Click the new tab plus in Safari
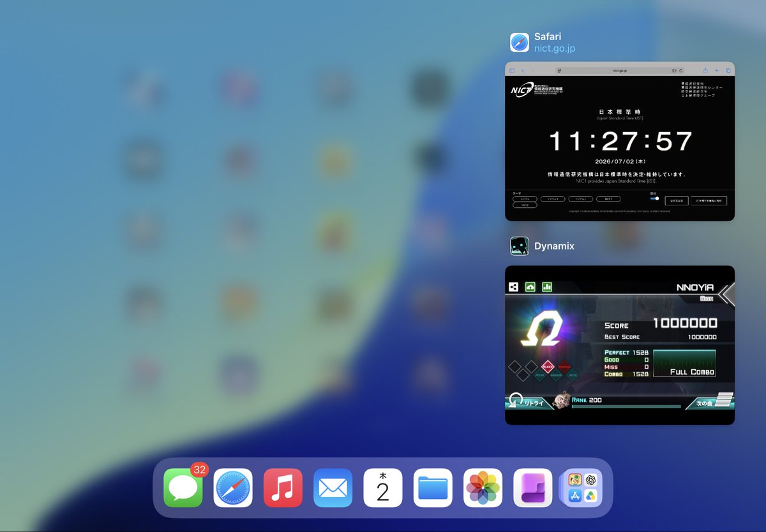 pos(716,70)
